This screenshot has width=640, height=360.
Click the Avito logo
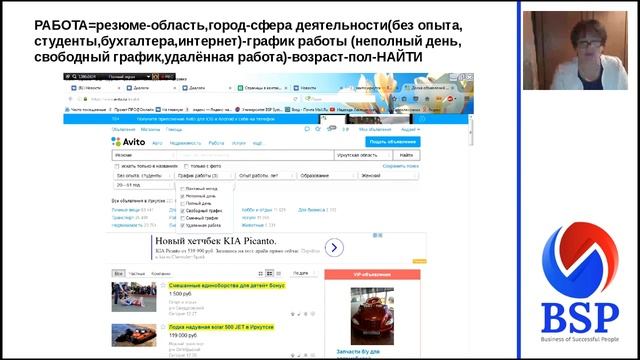point(128,142)
